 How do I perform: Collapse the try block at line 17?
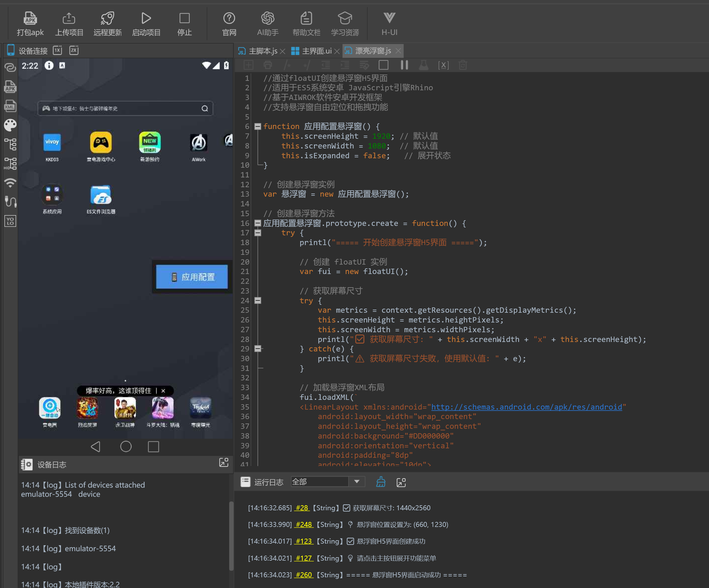(x=258, y=233)
